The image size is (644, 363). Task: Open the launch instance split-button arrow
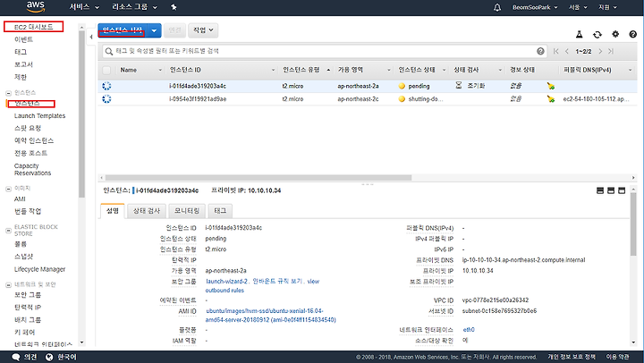coord(154,30)
